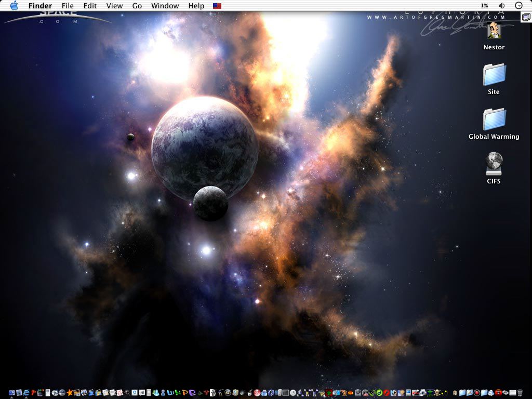The height and width of the screenshot is (399, 532).
Task: Open the Applications folder in Dock
Action: (x=470, y=393)
